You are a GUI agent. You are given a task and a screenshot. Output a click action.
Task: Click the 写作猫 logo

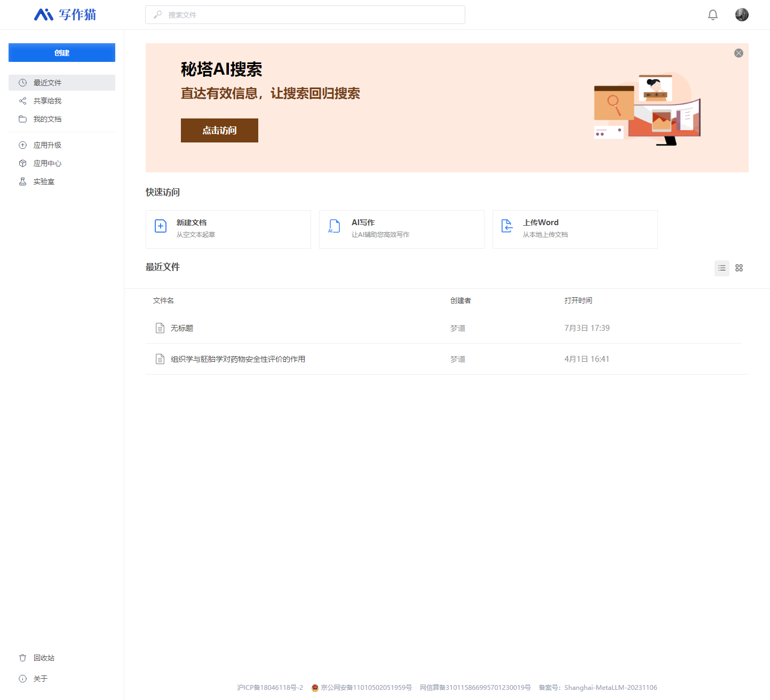click(65, 14)
